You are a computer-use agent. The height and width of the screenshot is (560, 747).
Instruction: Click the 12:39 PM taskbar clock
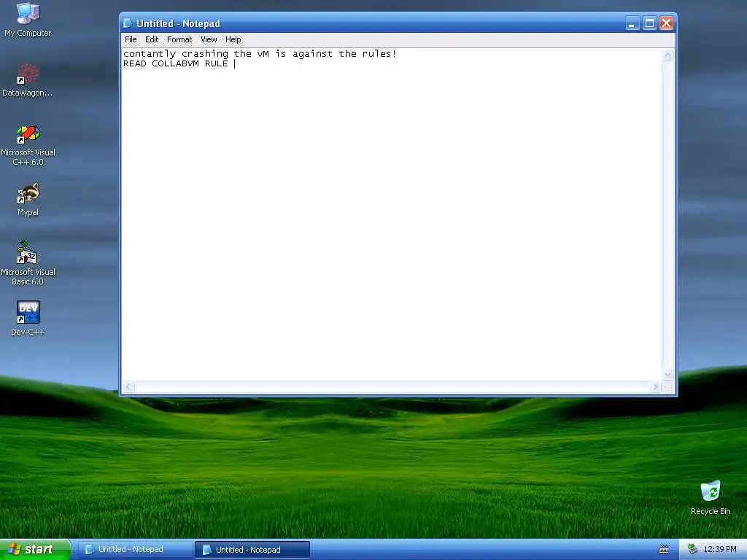click(x=720, y=550)
